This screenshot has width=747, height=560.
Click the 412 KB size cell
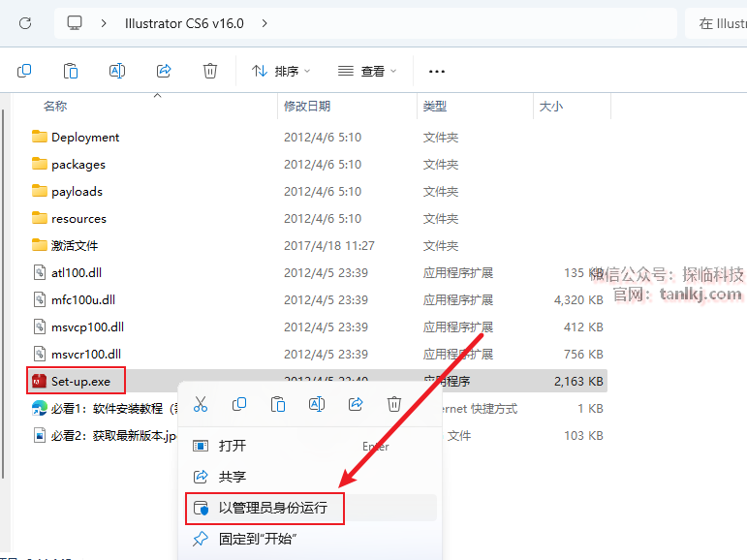point(583,327)
